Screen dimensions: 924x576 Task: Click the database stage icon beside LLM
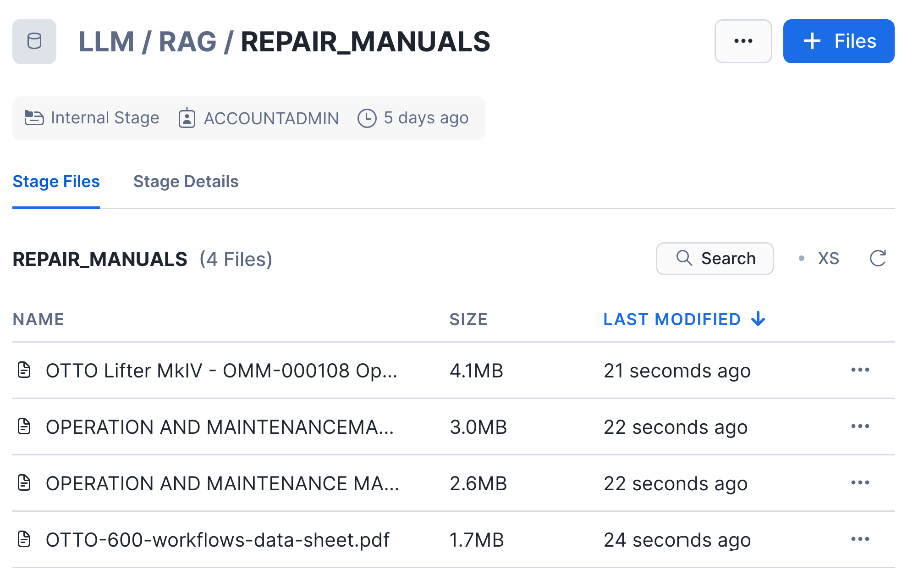(34, 41)
